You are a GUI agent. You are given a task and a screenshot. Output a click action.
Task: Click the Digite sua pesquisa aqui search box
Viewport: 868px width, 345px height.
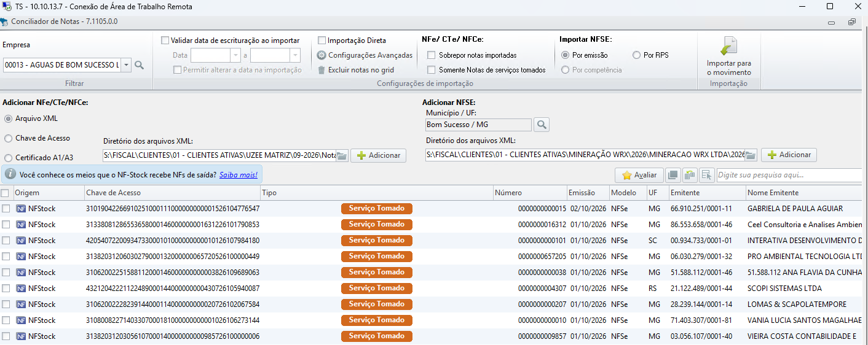[x=790, y=175]
